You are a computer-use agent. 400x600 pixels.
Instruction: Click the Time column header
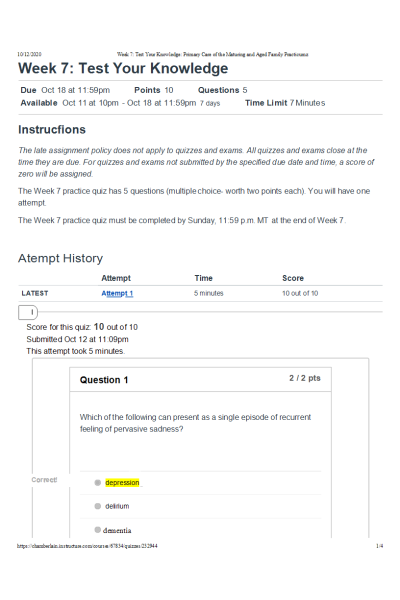point(203,278)
